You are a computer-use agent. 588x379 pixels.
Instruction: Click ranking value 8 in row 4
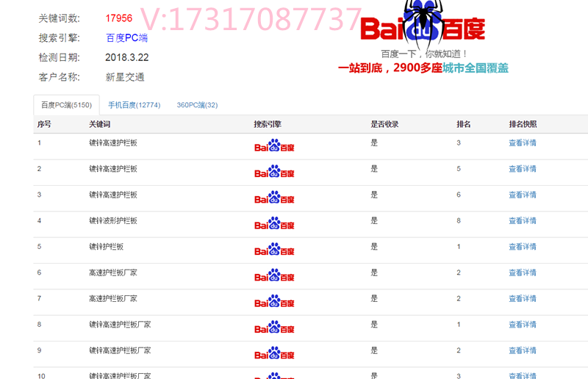459,221
